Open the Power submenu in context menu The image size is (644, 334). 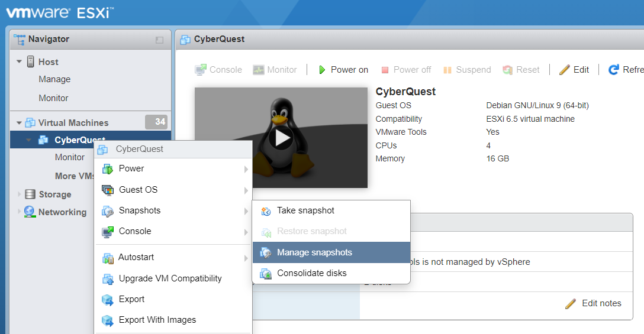173,168
